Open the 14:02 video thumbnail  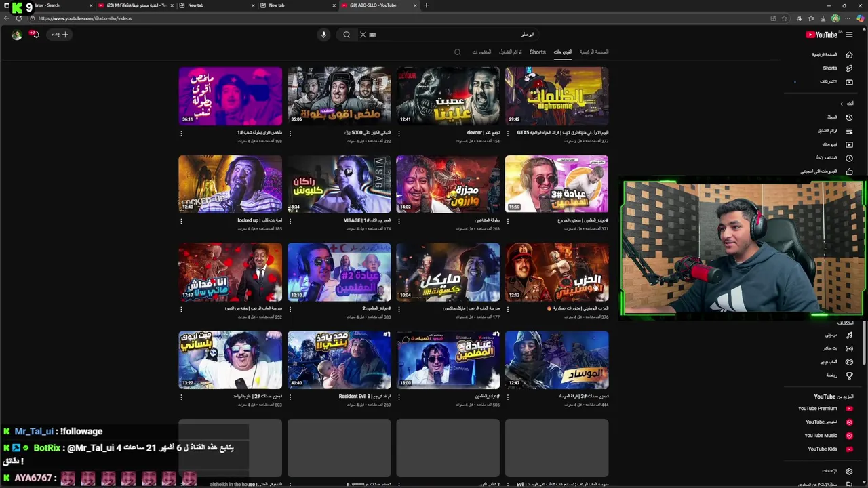pos(448,184)
